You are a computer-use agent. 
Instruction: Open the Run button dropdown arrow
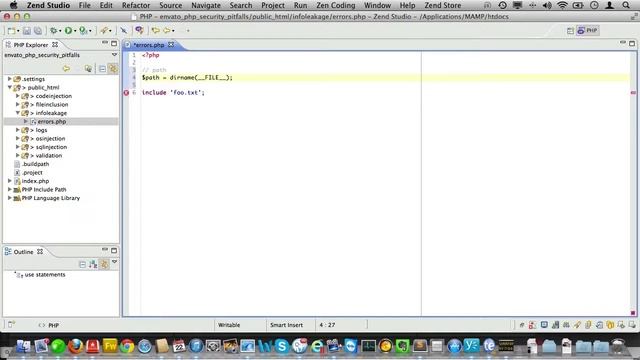pyautogui.click(x=75, y=31)
